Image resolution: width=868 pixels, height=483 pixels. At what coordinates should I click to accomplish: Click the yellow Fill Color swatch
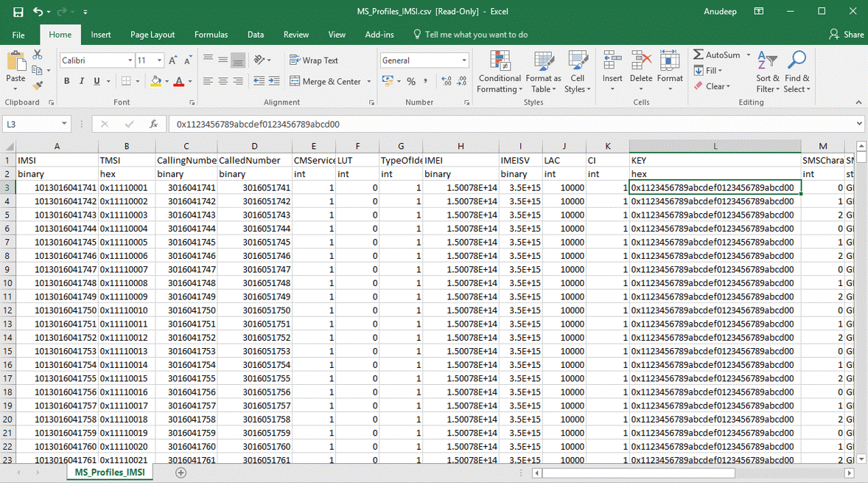tap(155, 81)
